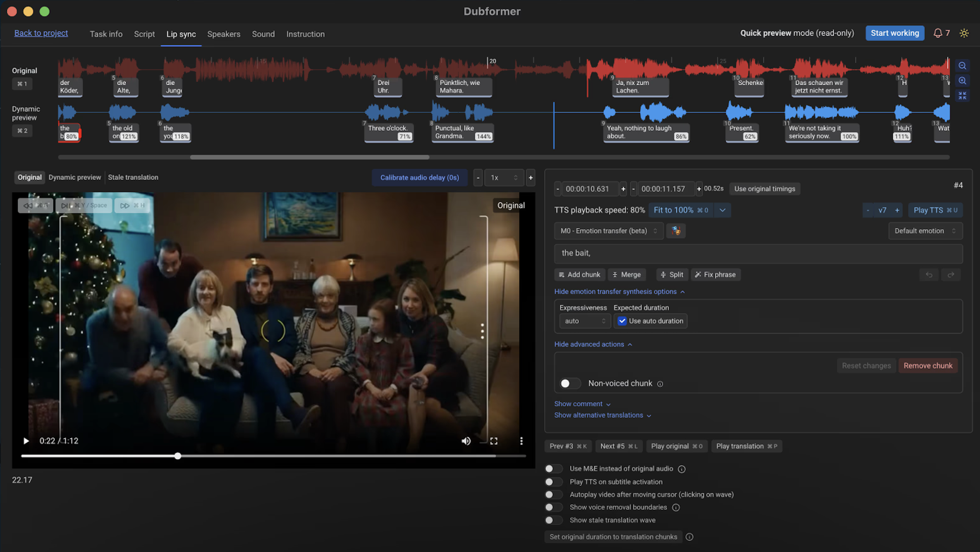Click the 'the bait,' translation text field
The image size is (980, 552).
pyautogui.click(x=758, y=253)
